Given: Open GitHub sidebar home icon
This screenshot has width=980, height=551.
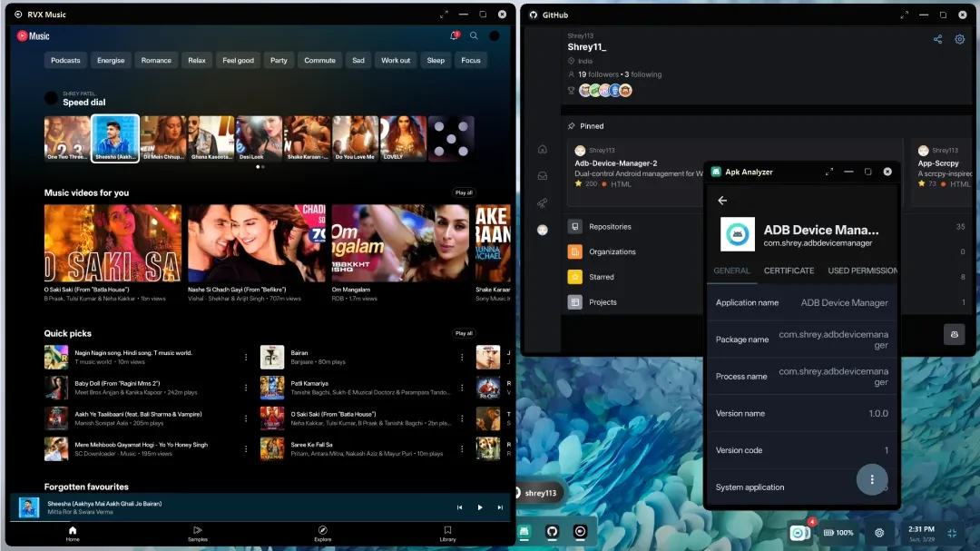Looking at the screenshot, I should pos(543,149).
